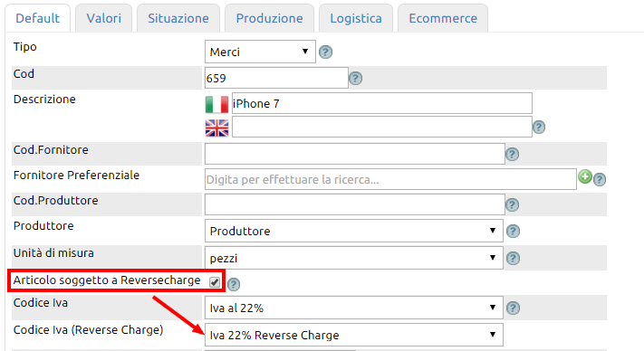The image size is (644, 351).
Task: Click help icon next to Reversecharge checkbox
Action: click(234, 284)
